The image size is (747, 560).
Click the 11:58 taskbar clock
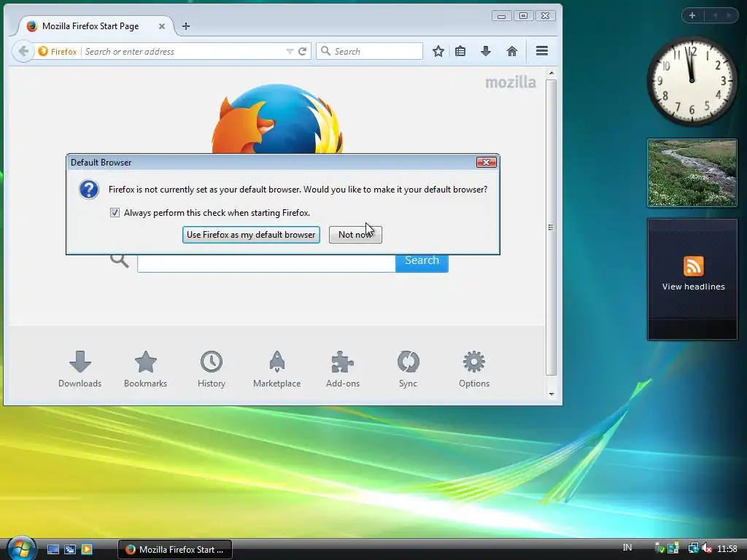click(x=727, y=549)
